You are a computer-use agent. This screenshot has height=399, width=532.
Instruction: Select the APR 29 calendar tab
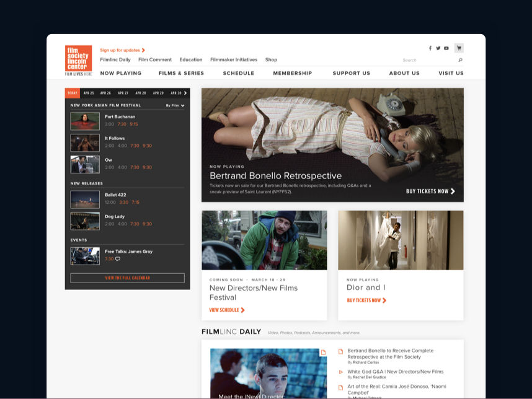[158, 93]
